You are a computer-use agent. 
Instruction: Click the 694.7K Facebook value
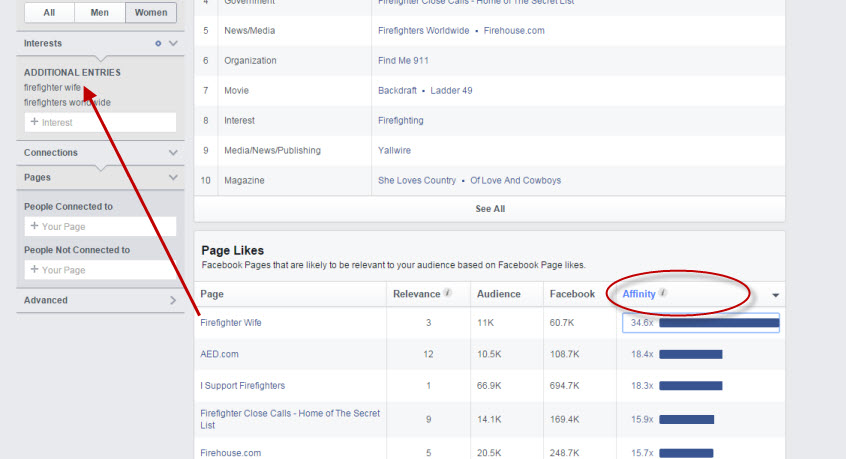pyautogui.click(x=564, y=386)
